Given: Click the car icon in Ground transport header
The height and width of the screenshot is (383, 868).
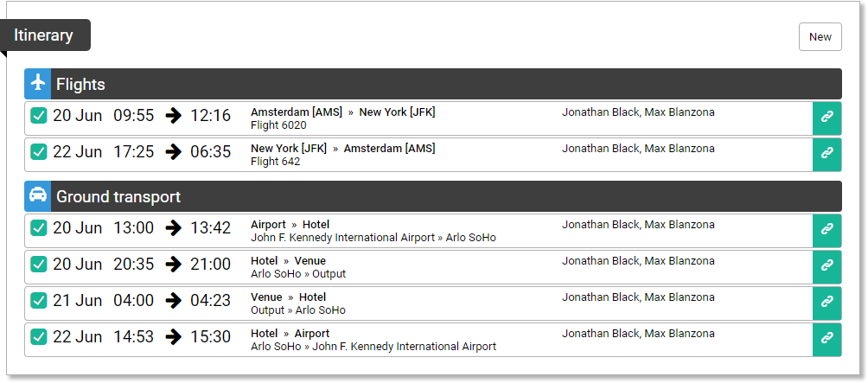Looking at the screenshot, I should 38,196.
